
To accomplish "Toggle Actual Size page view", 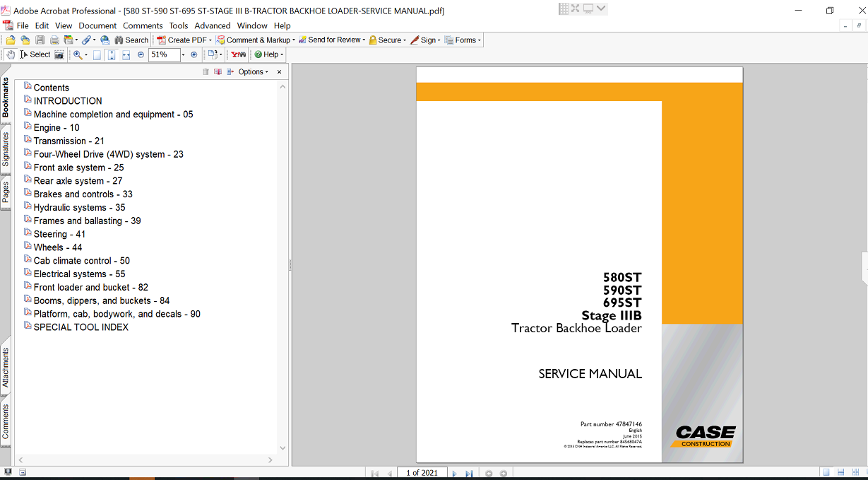I will pyautogui.click(x=97, y=54).
